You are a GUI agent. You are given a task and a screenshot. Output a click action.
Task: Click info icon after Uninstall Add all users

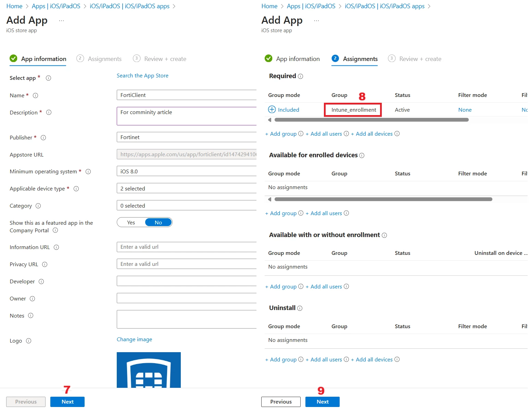(346, 359)
